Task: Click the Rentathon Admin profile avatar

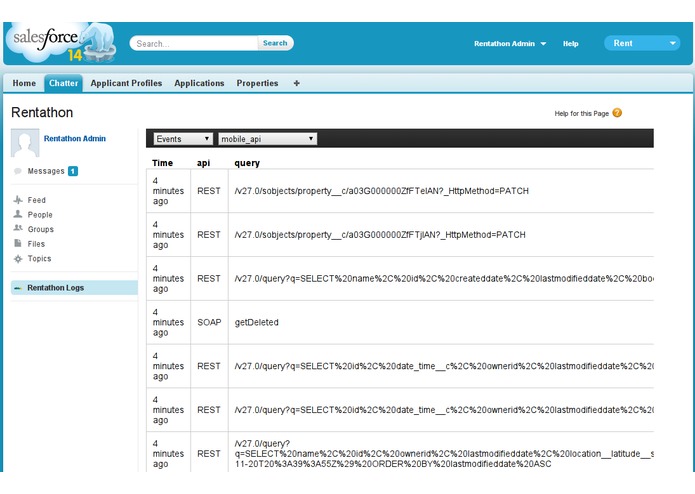Action: [x=25, y=143]
